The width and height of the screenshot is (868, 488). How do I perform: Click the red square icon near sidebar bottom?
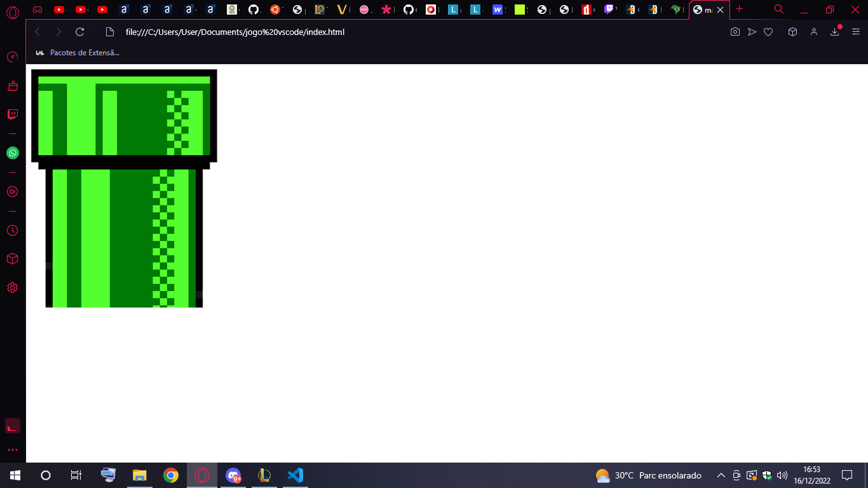(12, 426)
